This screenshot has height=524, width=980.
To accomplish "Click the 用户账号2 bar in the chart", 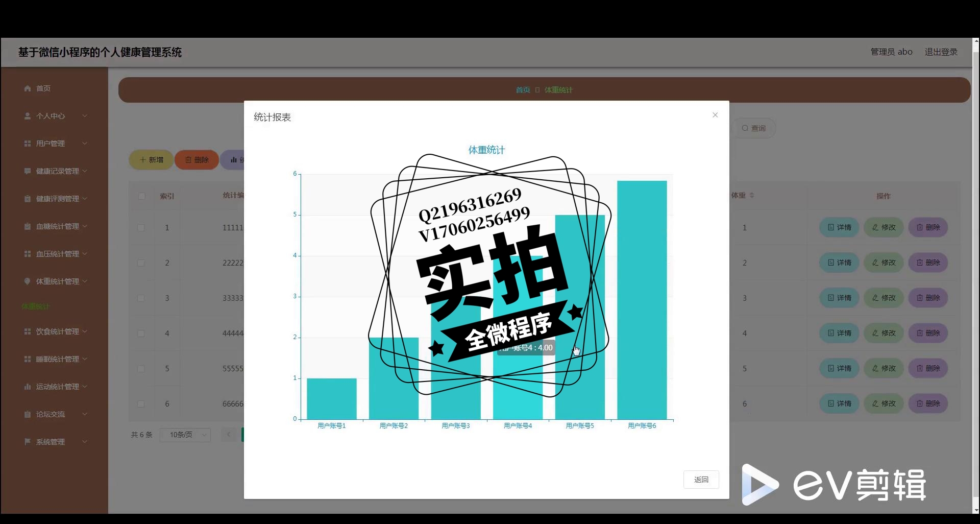I will [x=394, y=378].
